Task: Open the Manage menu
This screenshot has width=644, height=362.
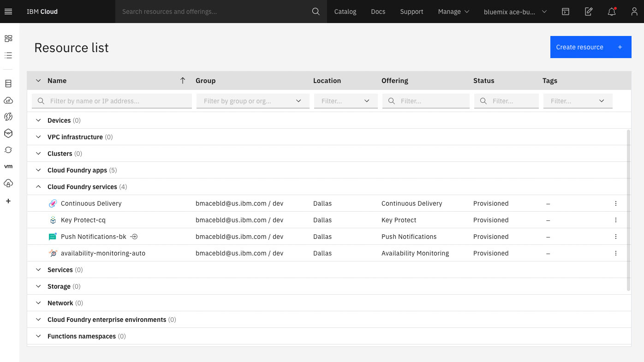Action: (453, 12)
